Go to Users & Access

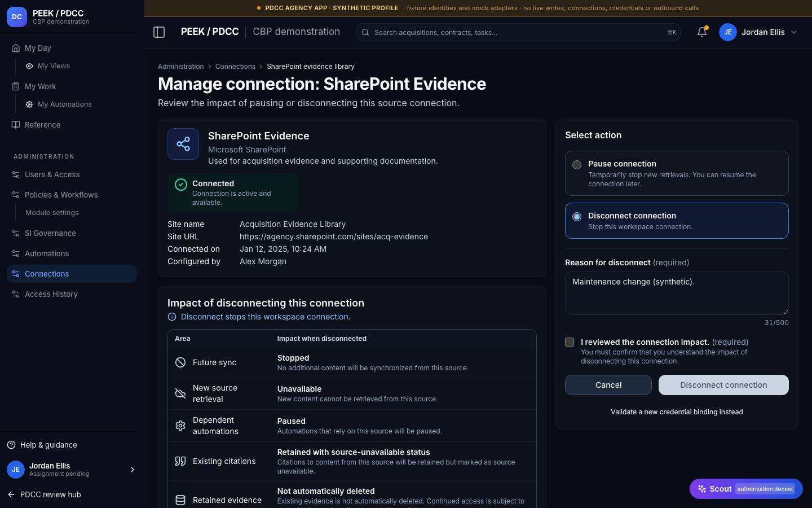(x=72, y=174)
